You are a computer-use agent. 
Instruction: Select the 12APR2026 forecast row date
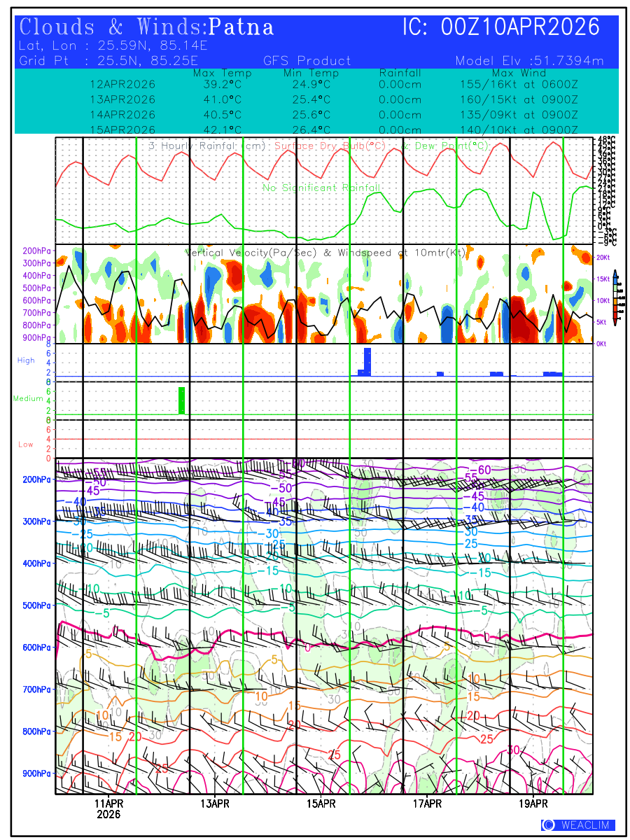click(x=122, y=84)
